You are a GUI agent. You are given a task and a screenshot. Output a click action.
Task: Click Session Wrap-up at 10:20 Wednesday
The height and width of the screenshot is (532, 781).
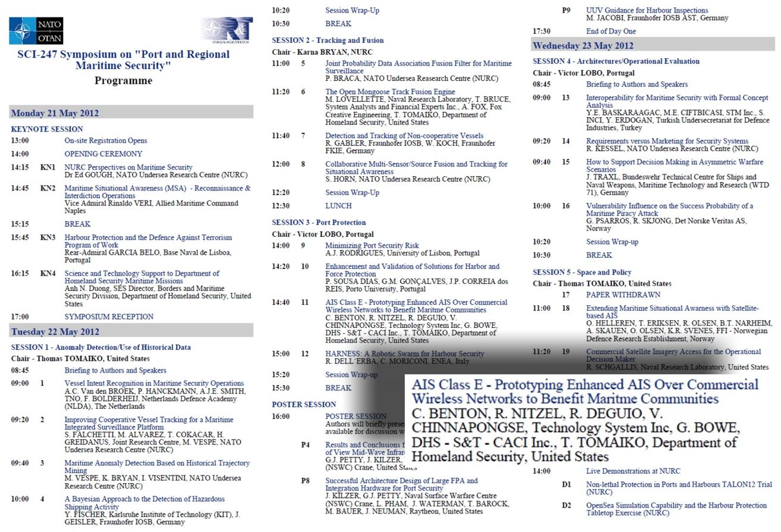click(x=612, y=242)
